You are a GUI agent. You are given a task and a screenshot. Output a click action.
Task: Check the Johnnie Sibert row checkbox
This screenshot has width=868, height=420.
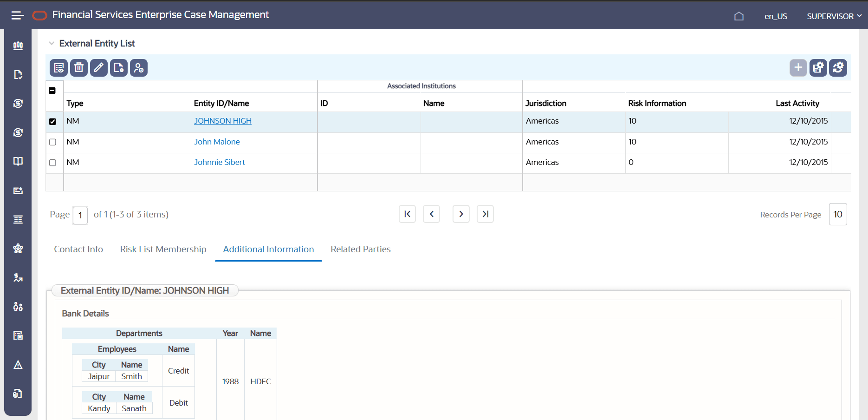pyautogui.click(x=52, y=163)
